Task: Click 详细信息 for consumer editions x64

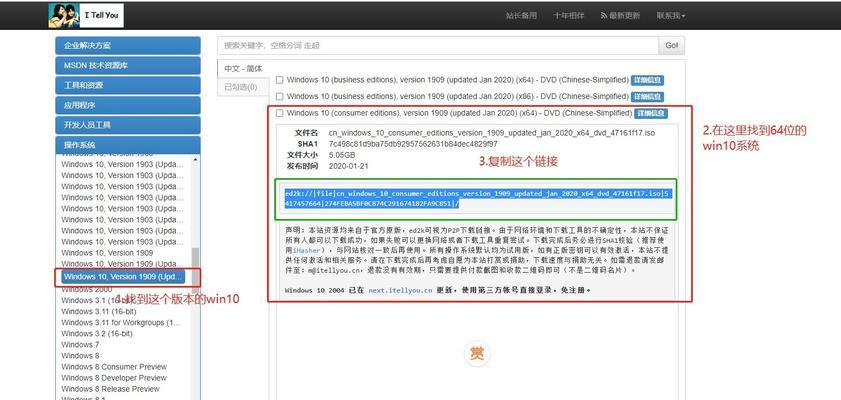Action: coord(651,113)
